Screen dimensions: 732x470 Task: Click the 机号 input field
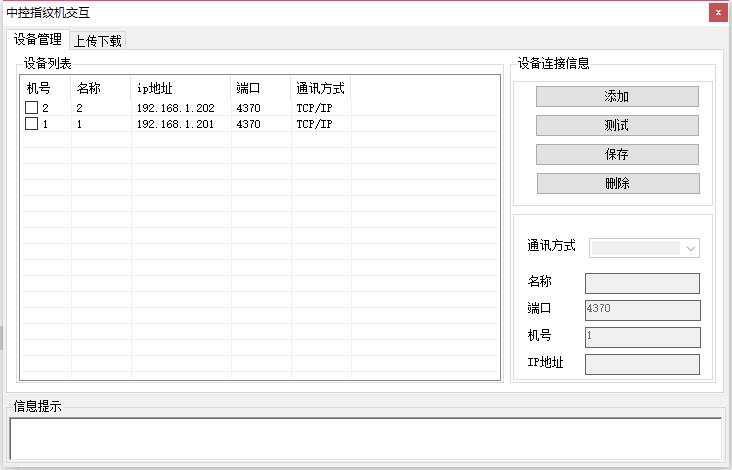642,337
